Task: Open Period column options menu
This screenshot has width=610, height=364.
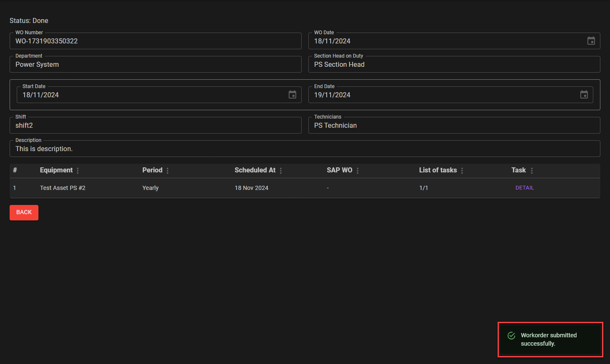Action: 168,171
